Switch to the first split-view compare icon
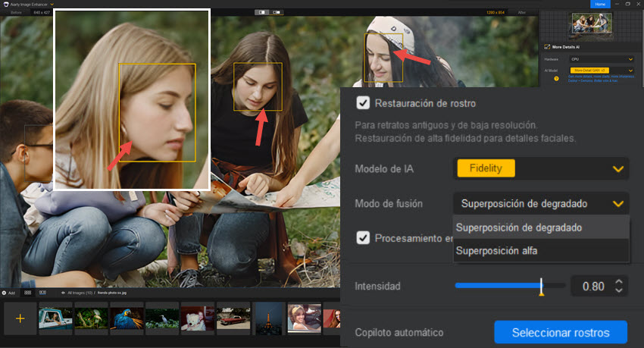This screenshot has height=348, width=644. (x=261, y=12)
